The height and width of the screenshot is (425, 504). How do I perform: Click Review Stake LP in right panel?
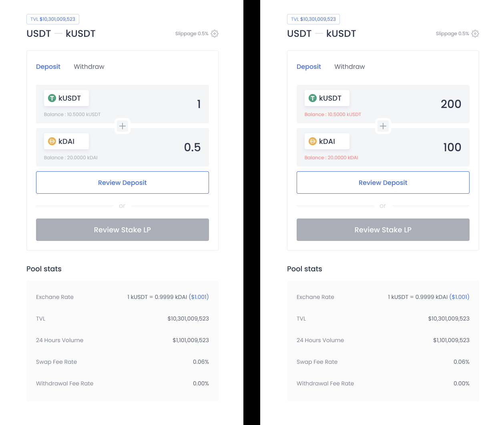coord(383,230)
